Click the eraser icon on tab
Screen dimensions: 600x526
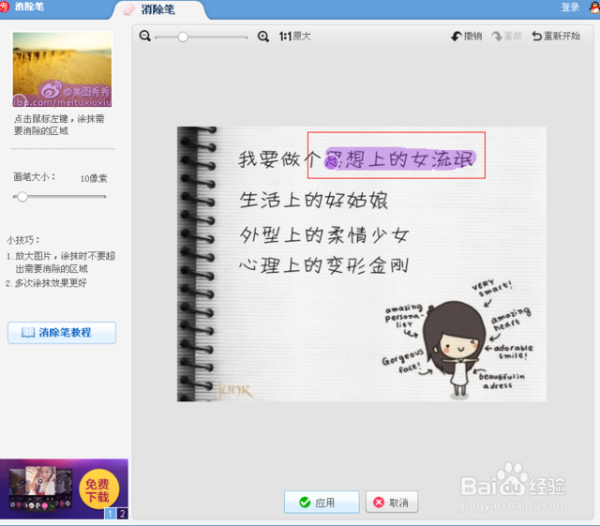click(x=129, y=10)
